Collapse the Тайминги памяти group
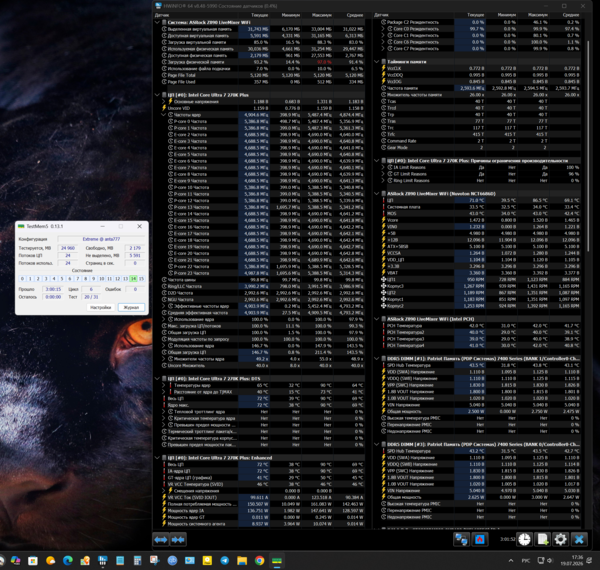 377,62
